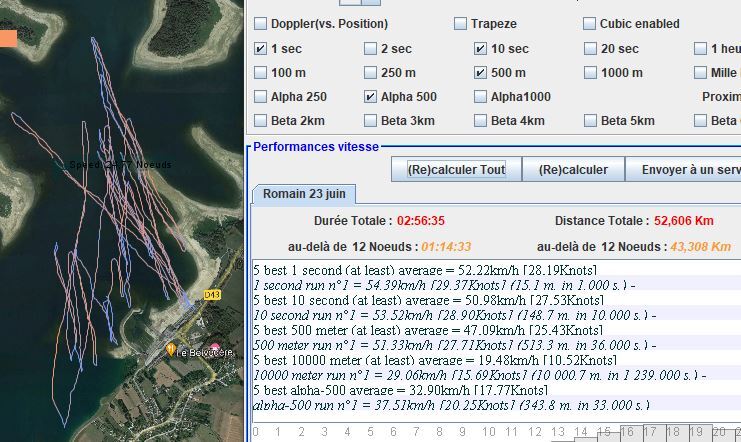Select the '5 best 500 meter' result line

tap(497, 330)
